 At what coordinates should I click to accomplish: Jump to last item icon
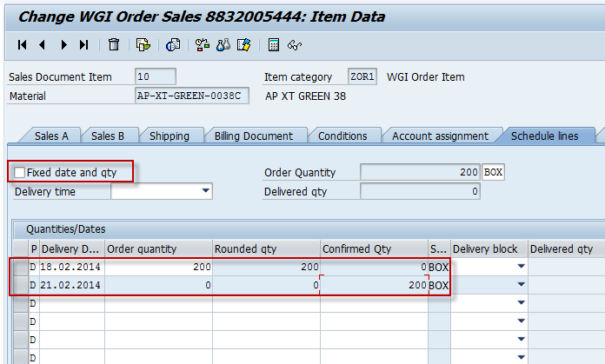(84, 44)
